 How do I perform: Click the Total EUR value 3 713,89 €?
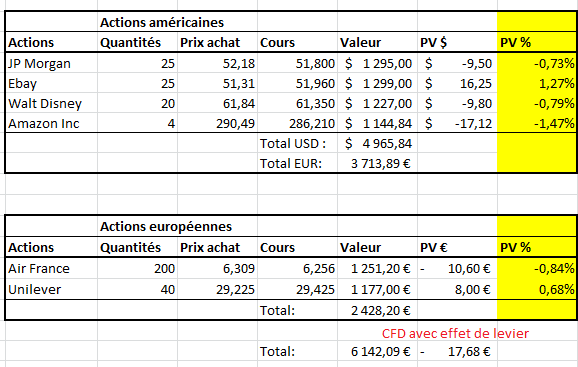pos(377,163)
